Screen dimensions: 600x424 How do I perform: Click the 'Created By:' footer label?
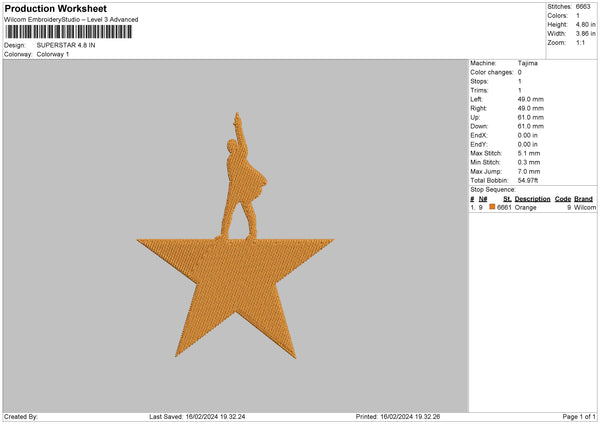click(21, 417)
